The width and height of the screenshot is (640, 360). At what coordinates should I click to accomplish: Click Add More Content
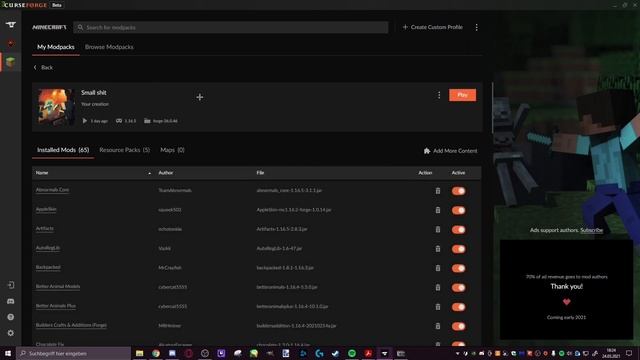(x=450, y=151)
